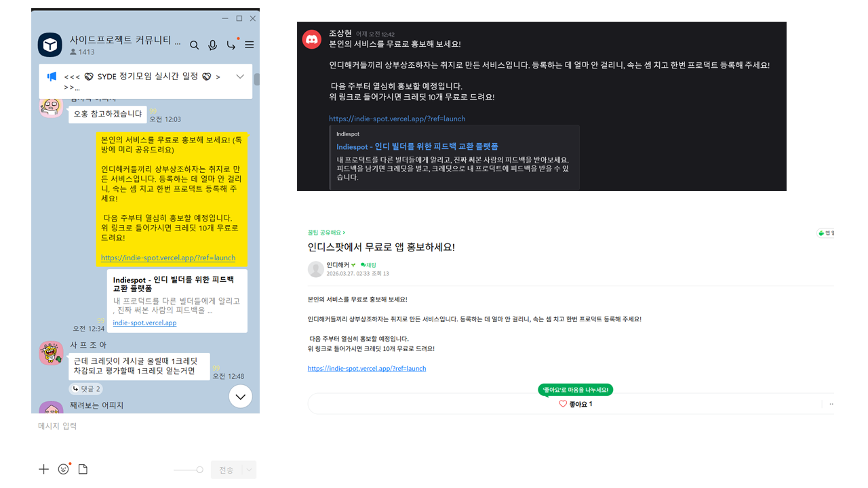Jump to latest messages with the down chevron

pyautogui.click(x=240, y=396)
